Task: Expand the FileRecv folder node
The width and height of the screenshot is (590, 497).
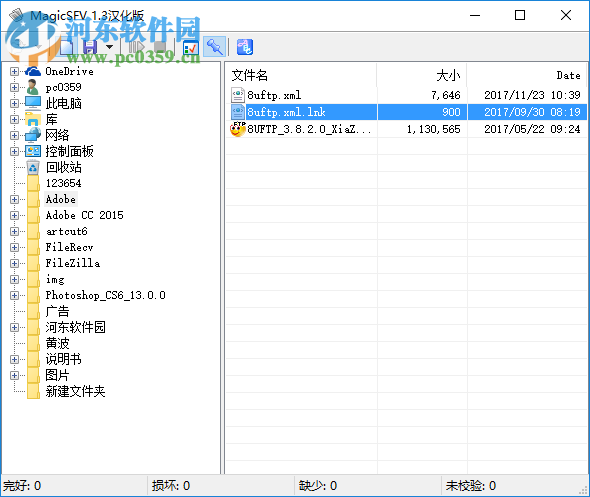Action: coord(14,247)
